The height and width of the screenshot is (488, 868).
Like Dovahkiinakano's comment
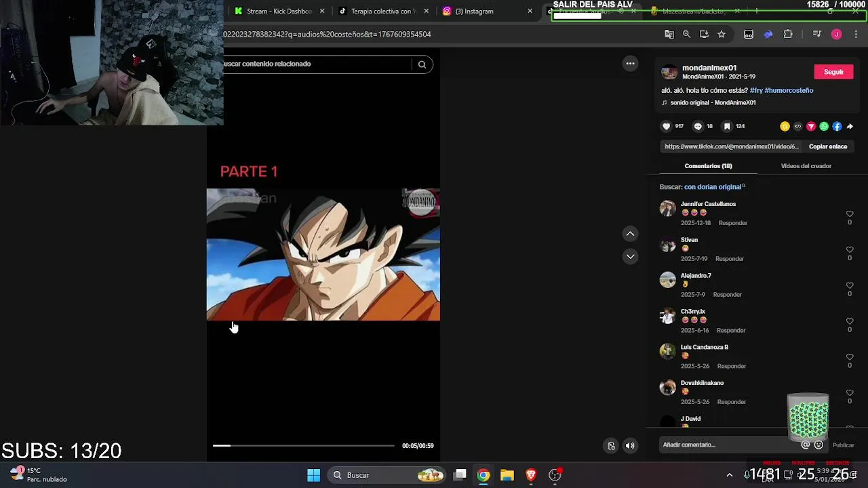click(x=850, y=393)
